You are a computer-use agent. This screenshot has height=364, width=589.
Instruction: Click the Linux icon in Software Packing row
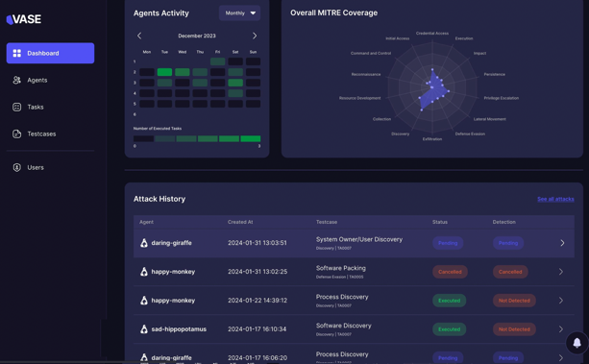(144, 272)
